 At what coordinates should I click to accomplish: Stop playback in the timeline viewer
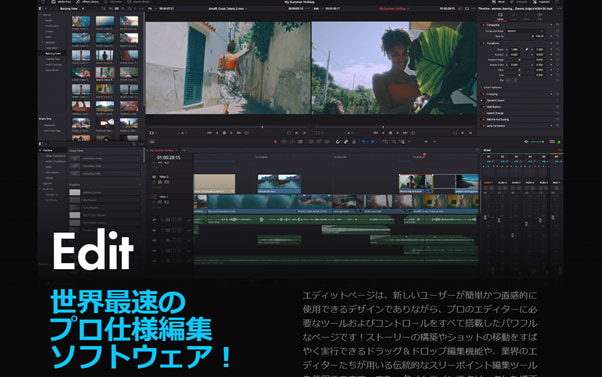pos(390,133)
